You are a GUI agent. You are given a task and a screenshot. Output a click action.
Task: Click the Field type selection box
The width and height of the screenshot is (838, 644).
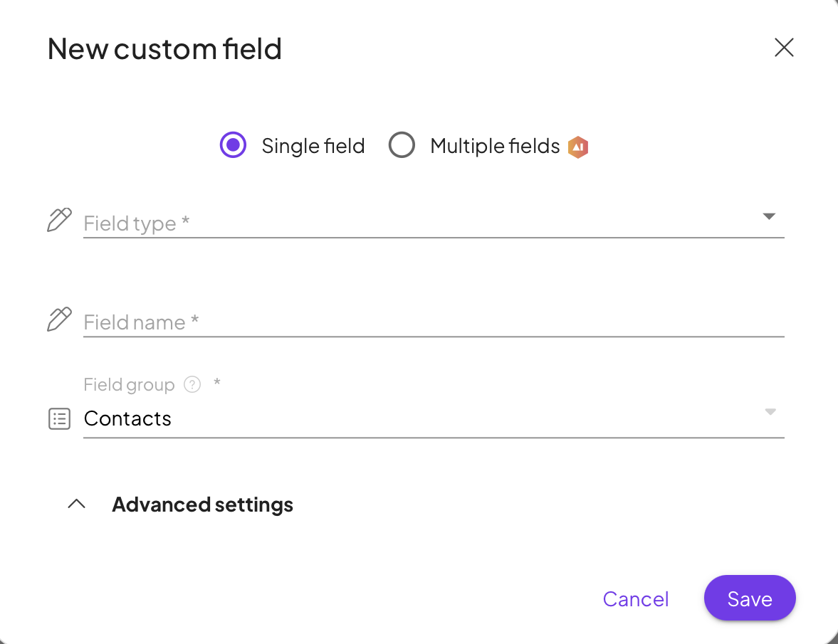(413, 223)
